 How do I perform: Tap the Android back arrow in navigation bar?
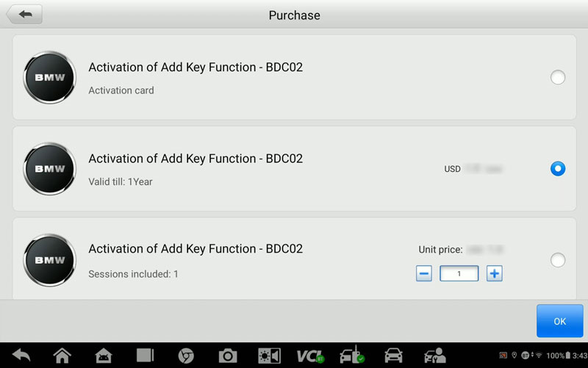[x=21, y=356]
